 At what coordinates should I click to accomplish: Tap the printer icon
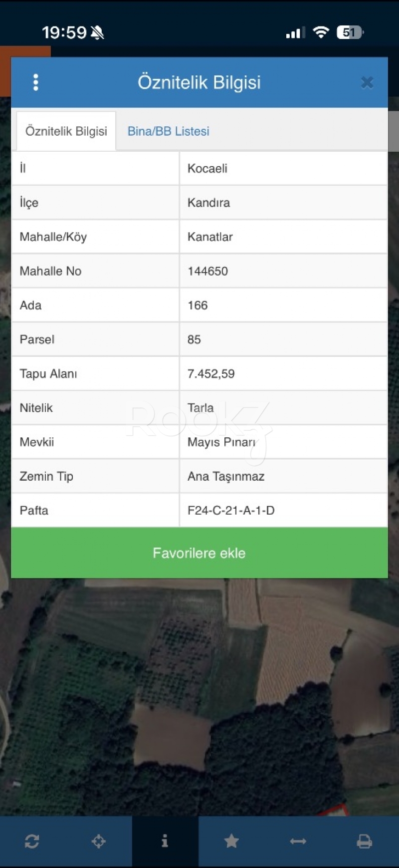click(364, 842)
